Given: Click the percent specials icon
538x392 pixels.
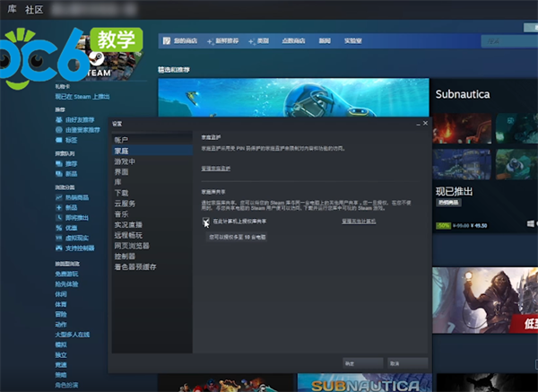Looking at the screenshot, I should (x=58, y=228).
